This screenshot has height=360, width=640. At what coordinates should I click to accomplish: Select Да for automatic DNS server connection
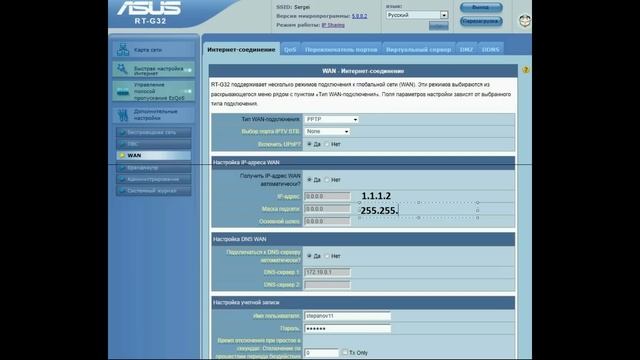click(309, 256)
